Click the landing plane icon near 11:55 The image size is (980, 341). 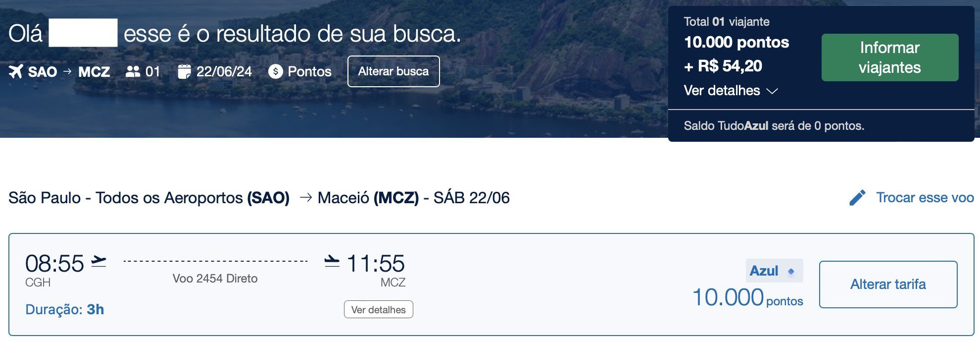(332, 261)
